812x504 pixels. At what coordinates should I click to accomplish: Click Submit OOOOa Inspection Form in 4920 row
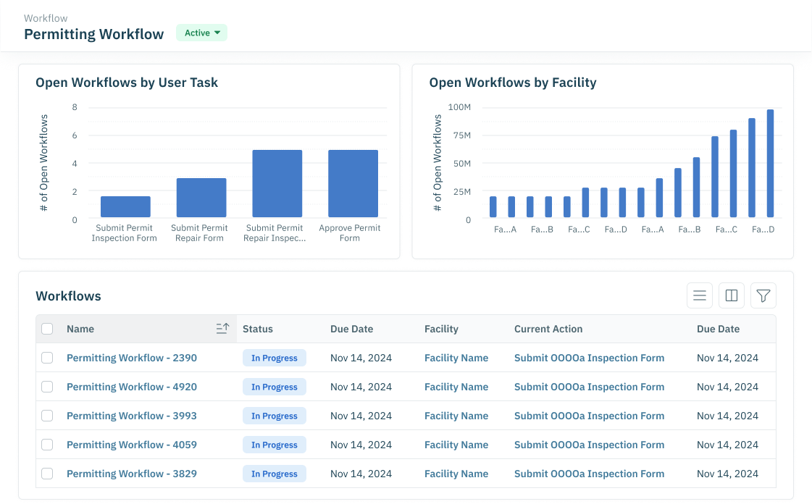590,387
